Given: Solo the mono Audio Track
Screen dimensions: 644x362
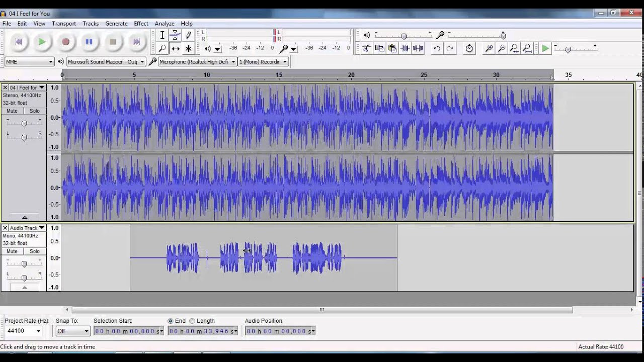Looking at the screenshot, I should [35, 251].
